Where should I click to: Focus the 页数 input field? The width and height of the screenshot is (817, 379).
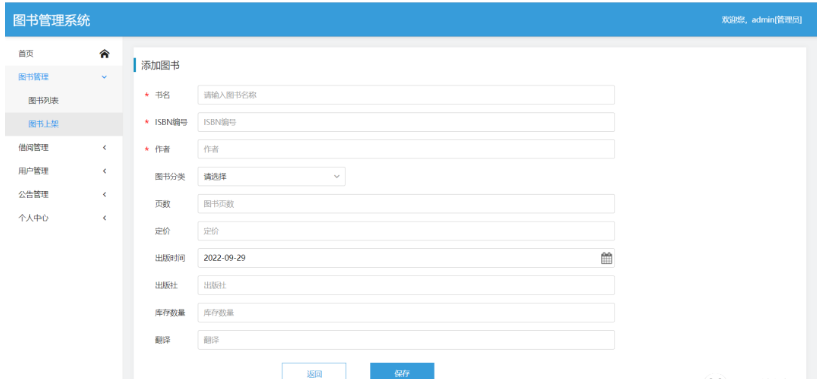pyautogui.click(x=406, y=204)
